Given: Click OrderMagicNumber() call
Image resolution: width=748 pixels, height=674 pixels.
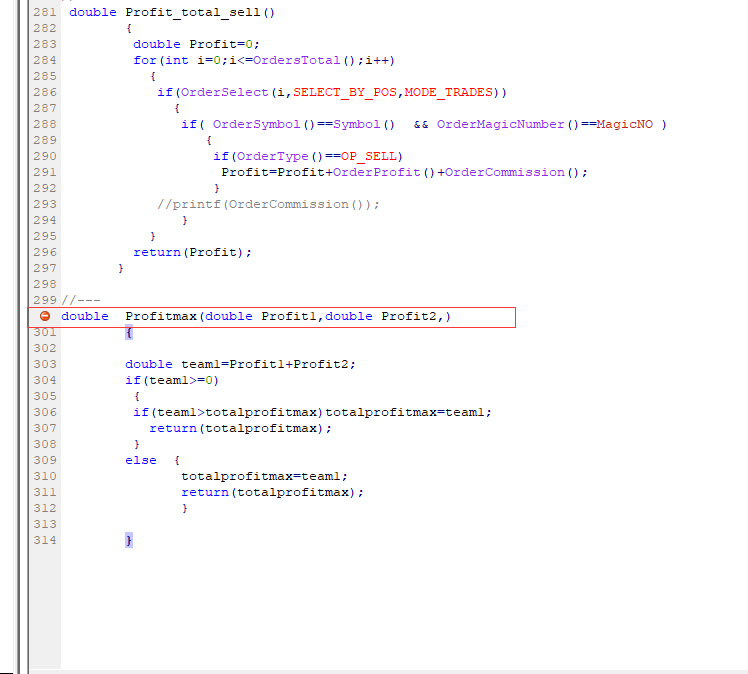Looking at the screenshot, I should click(508, 124).
